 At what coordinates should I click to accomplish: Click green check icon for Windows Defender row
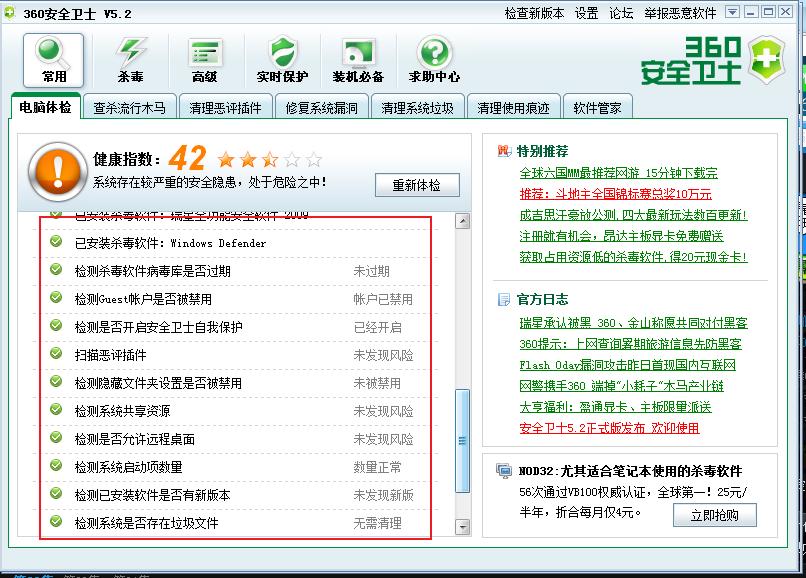(x=56, y=242)
